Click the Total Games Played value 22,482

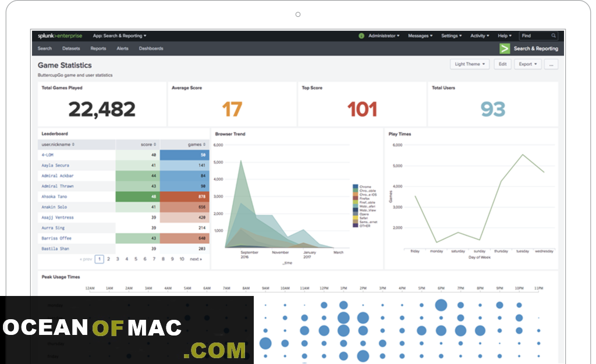102,110
